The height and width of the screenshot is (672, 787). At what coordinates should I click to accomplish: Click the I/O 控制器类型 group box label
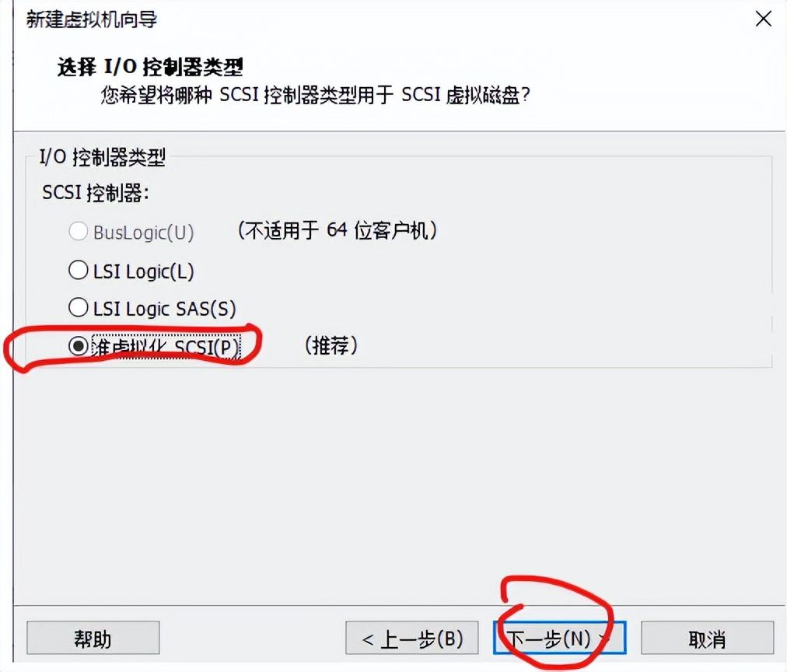coord(103,157)
